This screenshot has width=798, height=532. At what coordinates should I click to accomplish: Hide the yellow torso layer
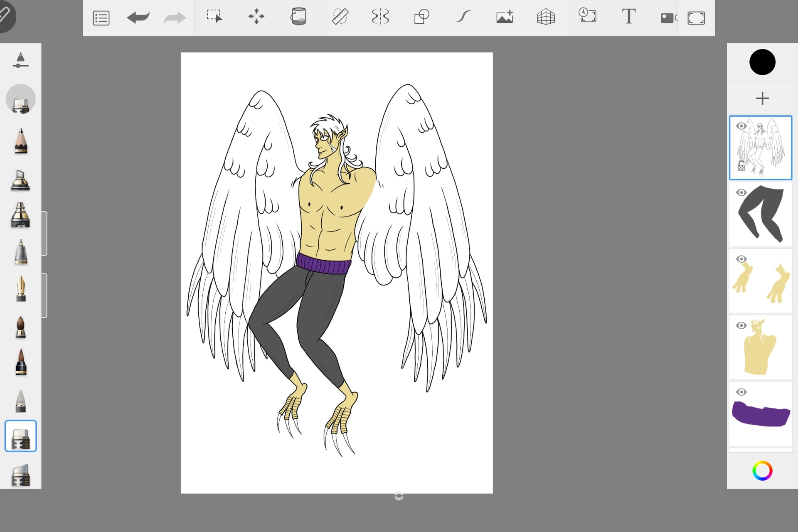741,325
